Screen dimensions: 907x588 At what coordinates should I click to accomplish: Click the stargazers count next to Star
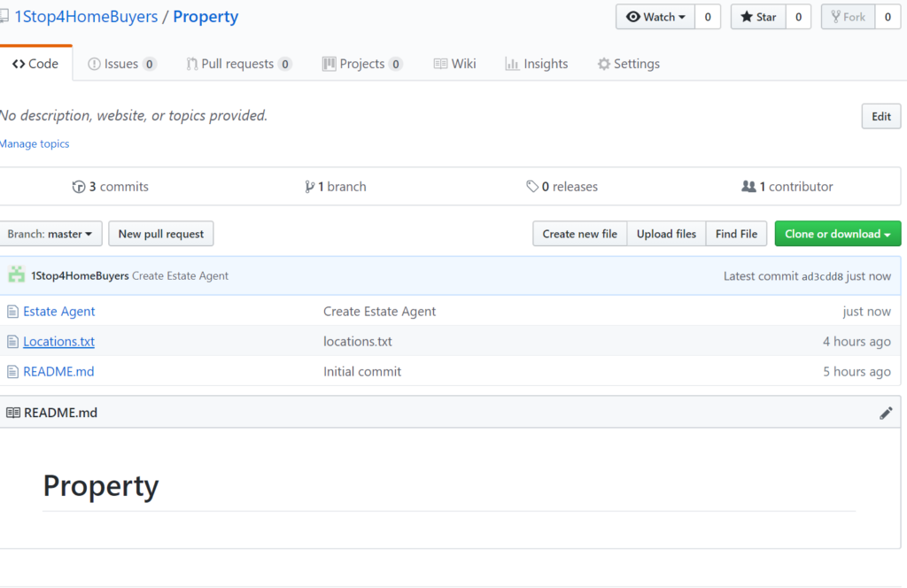[x=798, y=17]
